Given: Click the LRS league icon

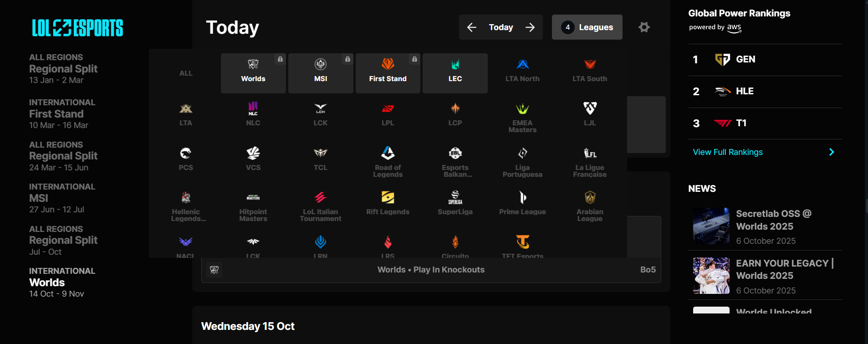Looking at the screenshot, I should (388, 241).
